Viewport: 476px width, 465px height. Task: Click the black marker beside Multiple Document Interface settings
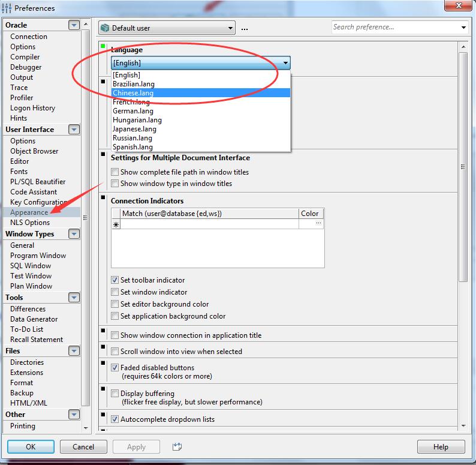tap(103, 155)
